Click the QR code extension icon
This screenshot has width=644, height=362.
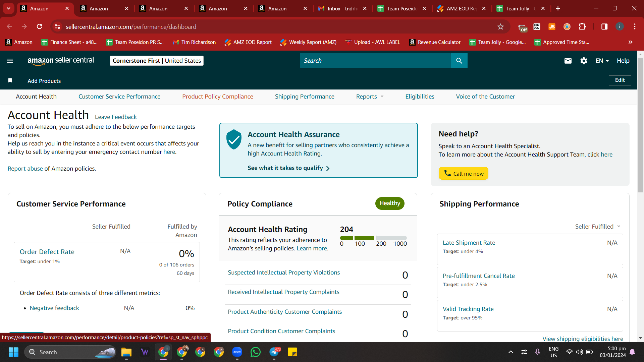click(537, 26)
